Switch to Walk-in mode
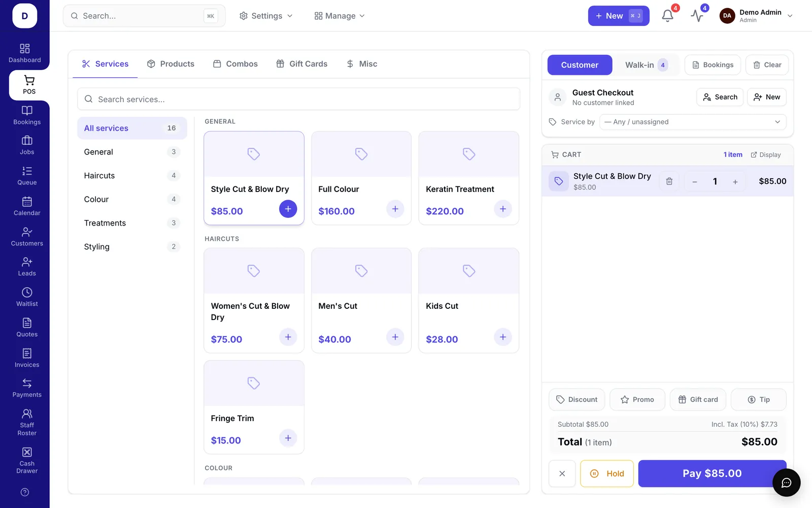Viewport: 812px width, 508px height. (646, 65)
